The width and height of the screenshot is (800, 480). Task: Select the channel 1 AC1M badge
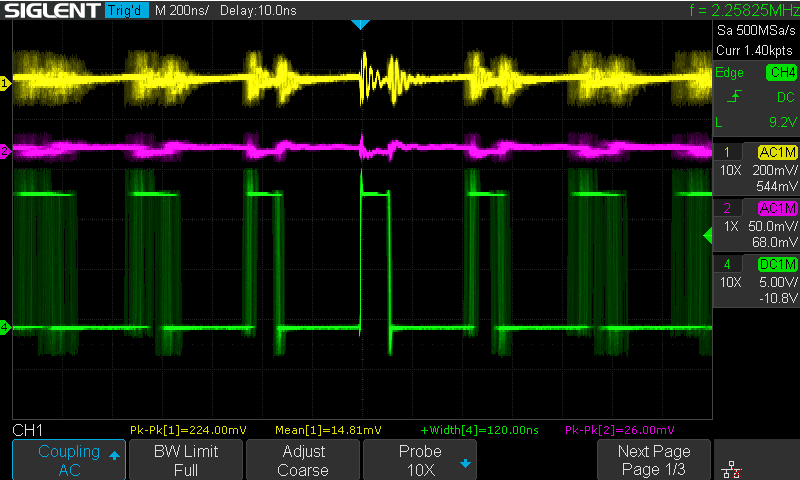[778, 152]
